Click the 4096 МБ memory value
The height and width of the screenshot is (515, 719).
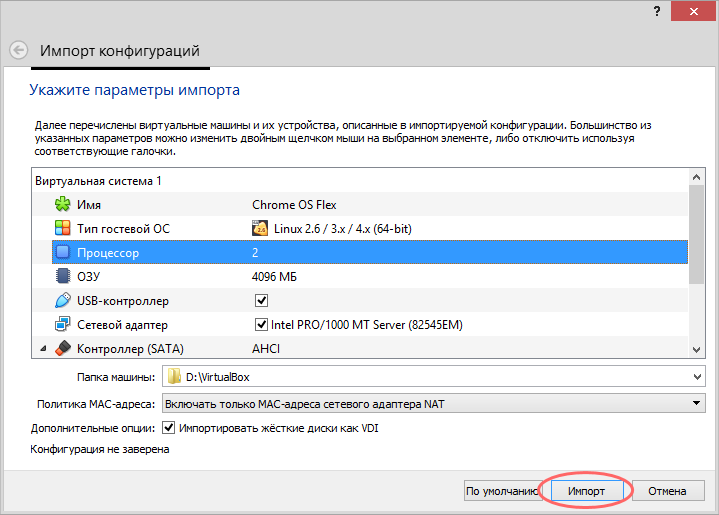(274, 277)
